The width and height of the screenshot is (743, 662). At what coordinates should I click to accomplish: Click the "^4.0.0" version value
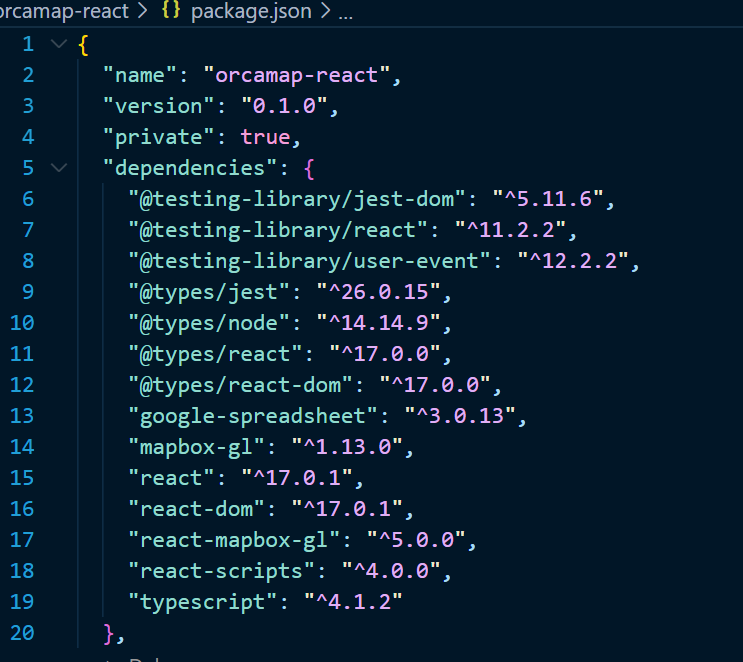(x=391, y=571)
